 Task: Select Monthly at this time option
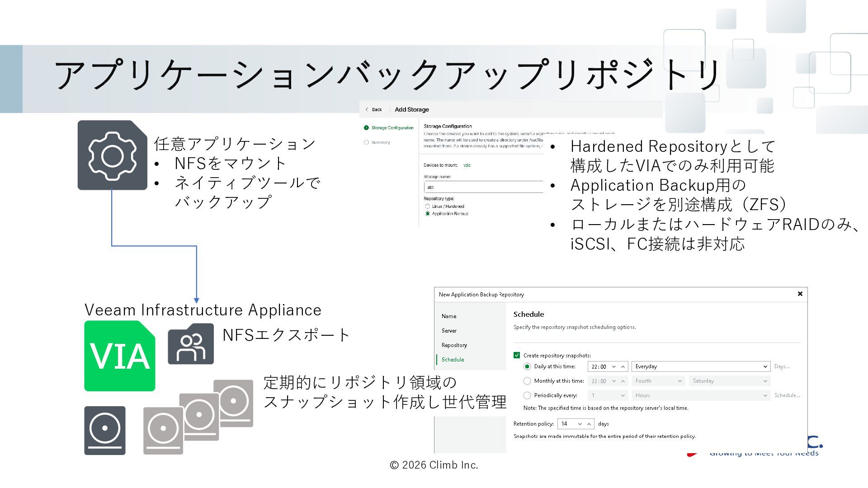pyautogui.click(x=527, y=381)
